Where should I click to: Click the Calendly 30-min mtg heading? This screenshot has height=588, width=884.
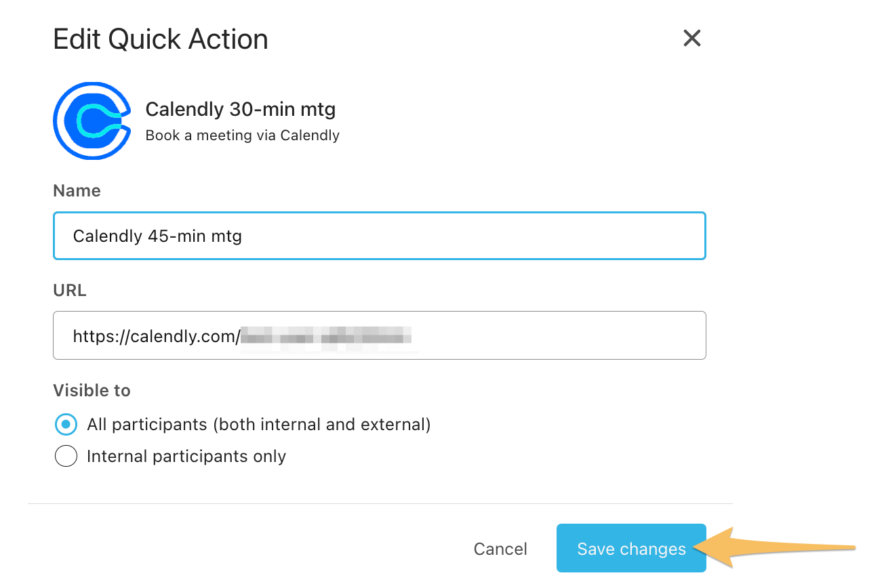(241, 109)
